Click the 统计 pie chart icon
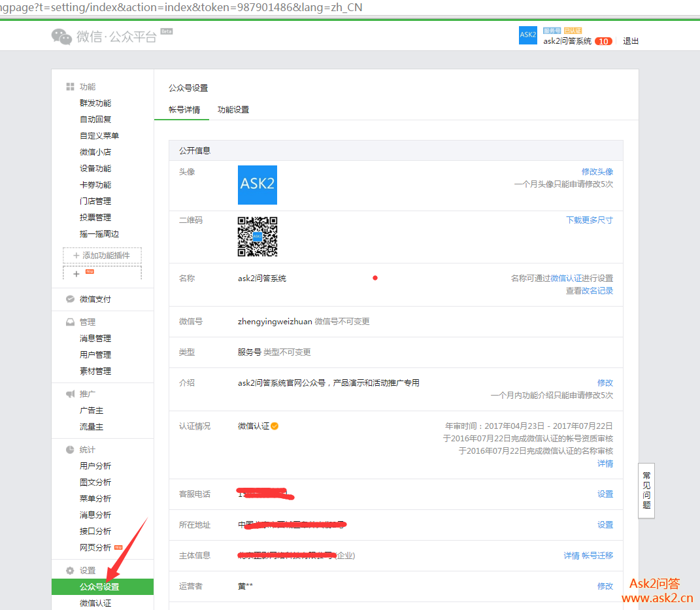 [70, 450]
